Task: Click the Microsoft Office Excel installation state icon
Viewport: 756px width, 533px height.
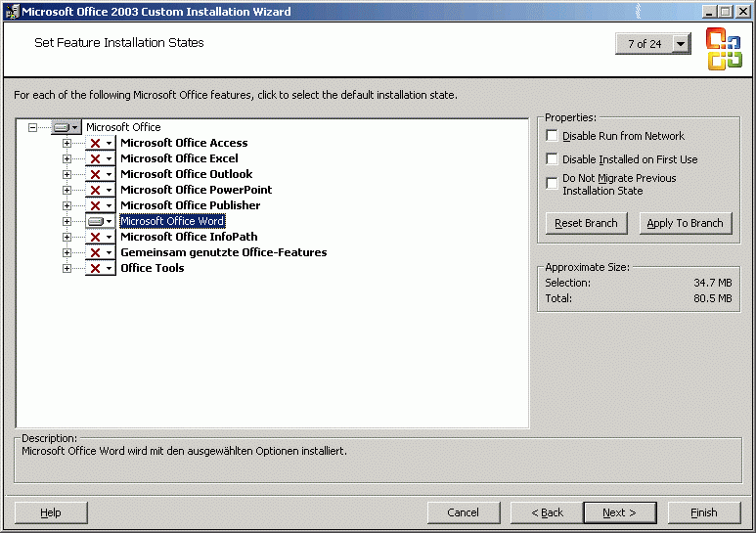Action: tap(101, 158)
